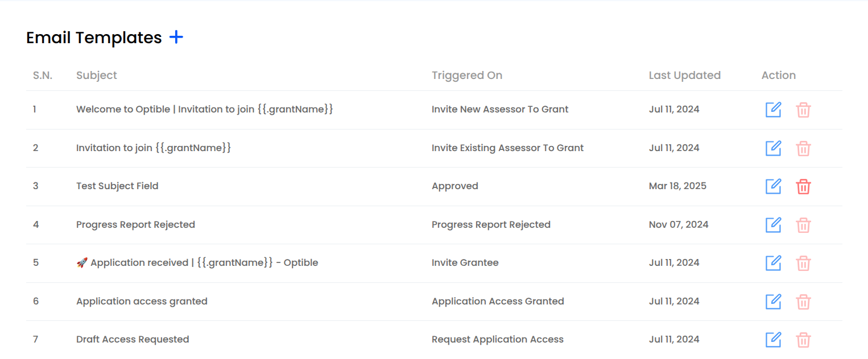Open the "Test Subject Field" template row
The width and height of the screenshot is (868, 359).
[117, 186]
